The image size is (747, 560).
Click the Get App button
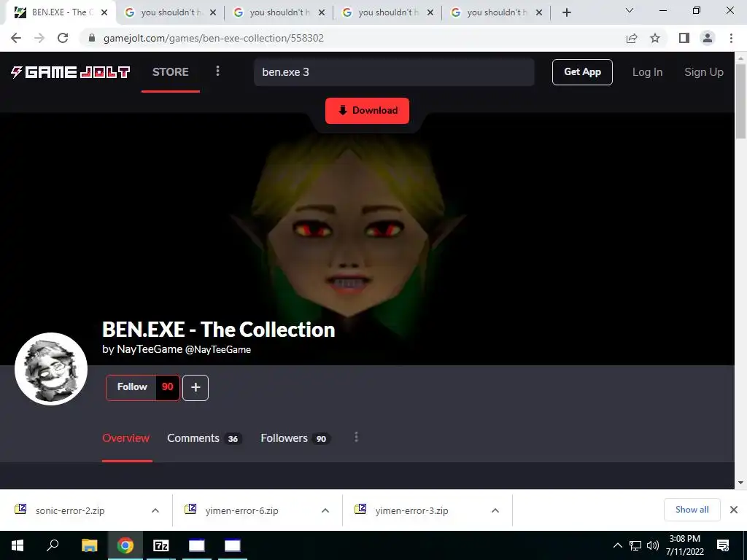[x=582, y=72]
